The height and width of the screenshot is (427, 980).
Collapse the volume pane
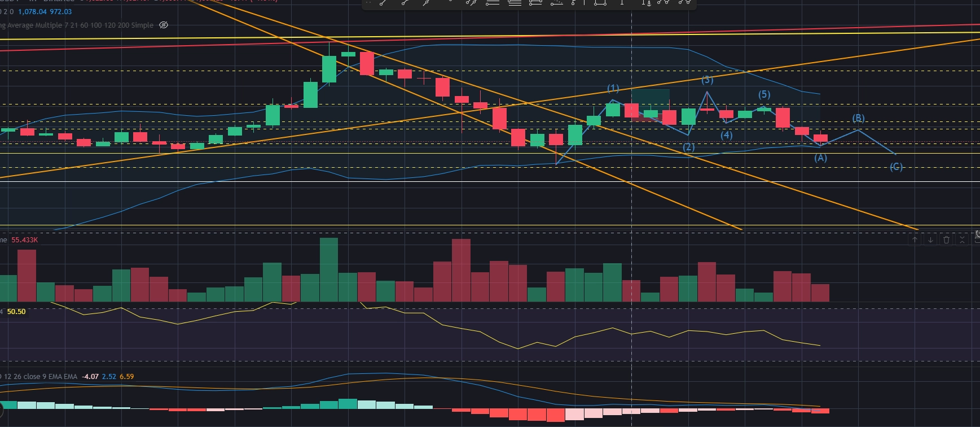(x=962, y=240)
